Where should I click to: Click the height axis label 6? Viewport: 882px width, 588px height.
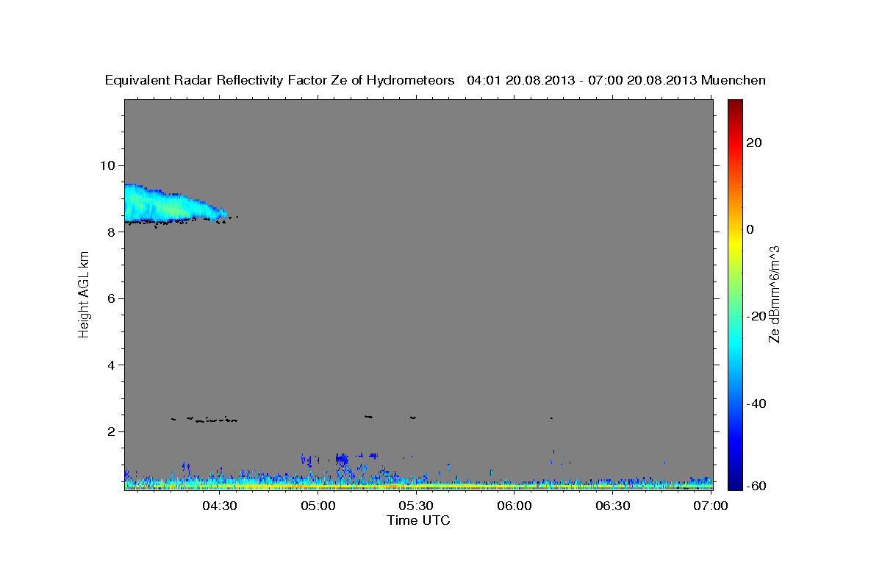point(112,298)
